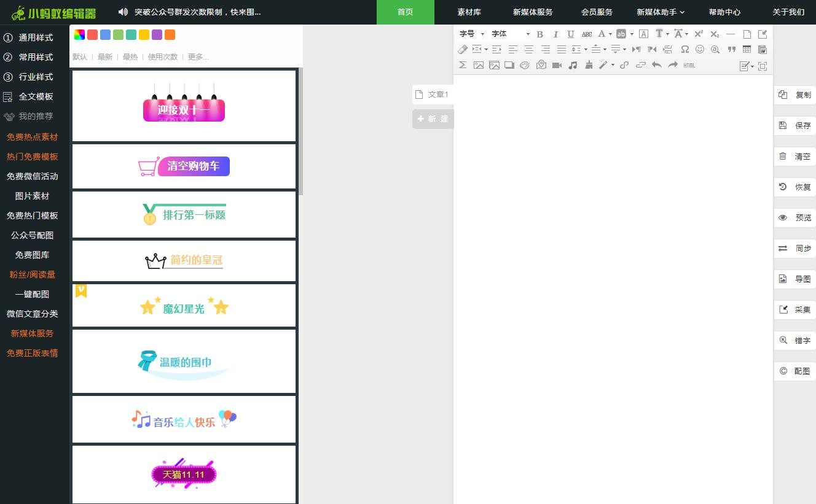Undo the last edit
816x504 pixels.
tap(656, 66)
